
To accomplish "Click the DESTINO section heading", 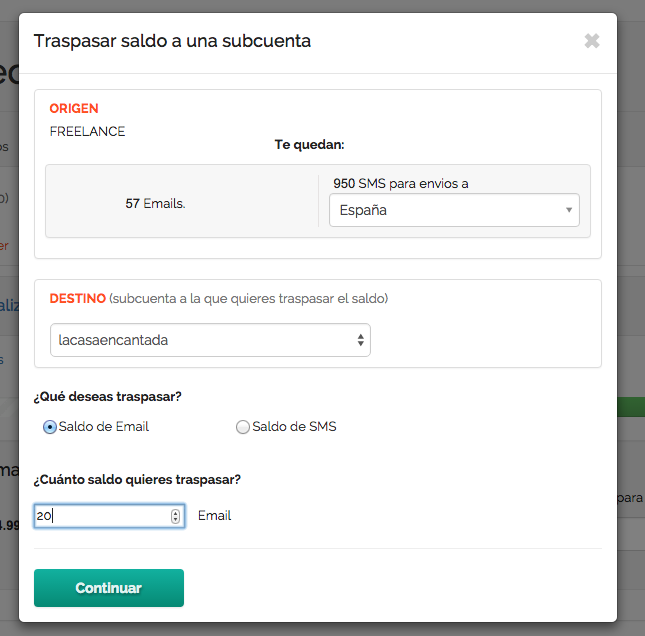I will point(77,298).
